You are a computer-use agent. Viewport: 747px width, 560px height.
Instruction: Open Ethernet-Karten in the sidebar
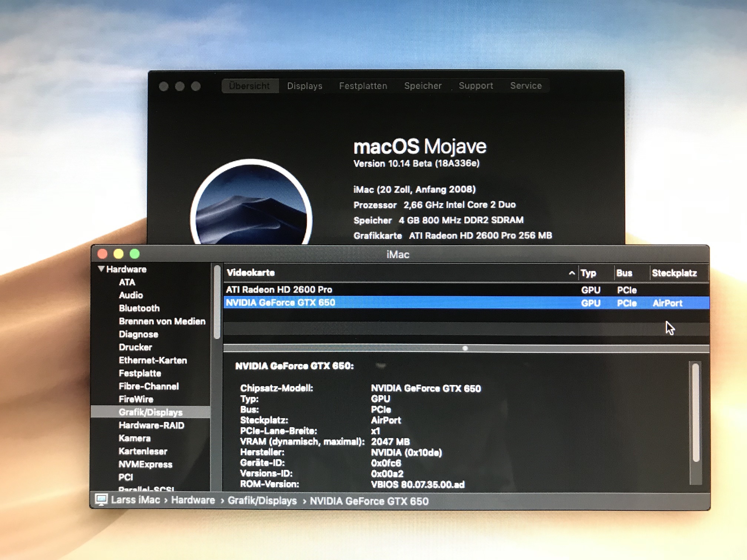tap(153, 360)
